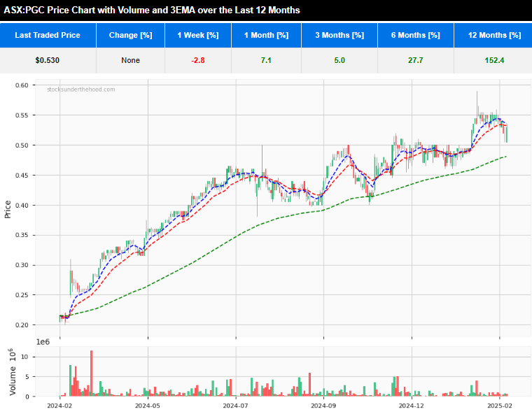Screen dimensions: 532x414
Task: Select the $0.530 last traded price value
Action: 48,60
